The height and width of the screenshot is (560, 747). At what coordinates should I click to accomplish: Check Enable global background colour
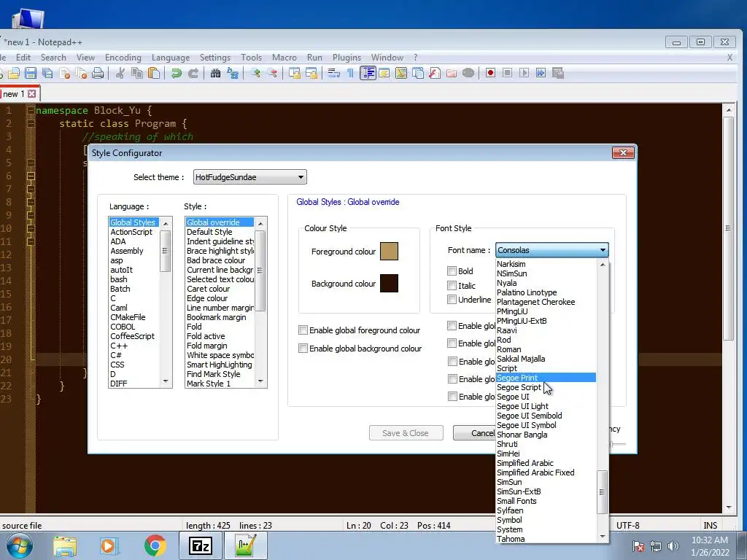pos(303,348)
